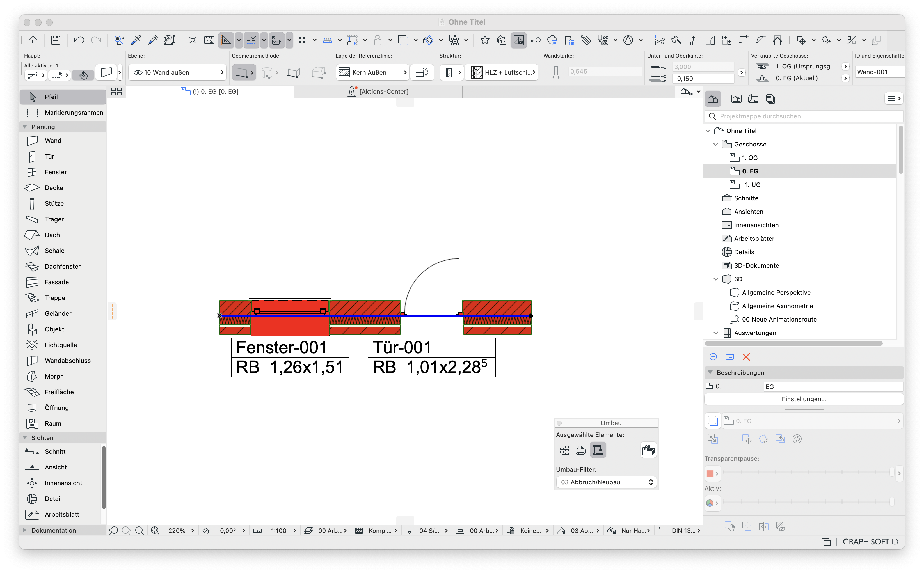This screenshot has height=573, width=924.
Task: Click the Home icon in toolbar
Action: pyautogui.click(x=33, y=40)
